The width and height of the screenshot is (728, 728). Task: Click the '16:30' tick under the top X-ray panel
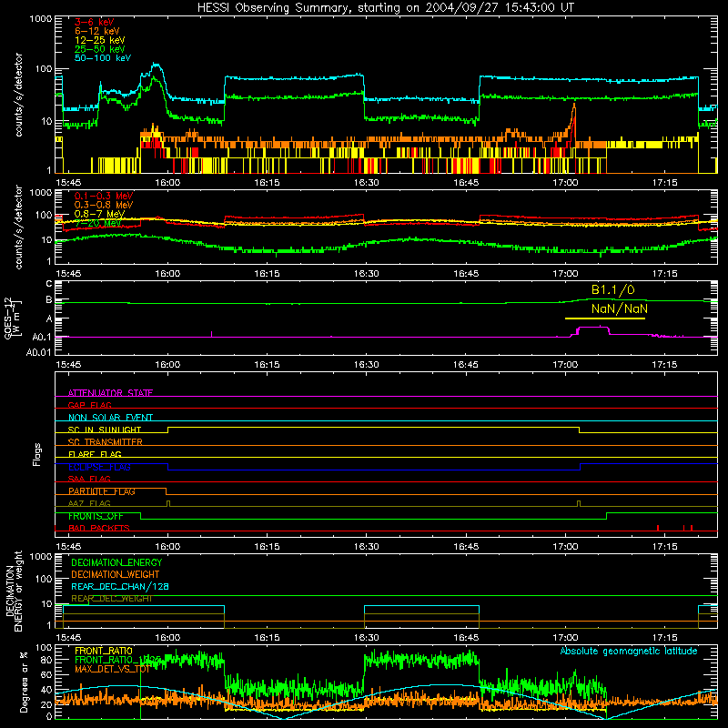pos(367,183)
